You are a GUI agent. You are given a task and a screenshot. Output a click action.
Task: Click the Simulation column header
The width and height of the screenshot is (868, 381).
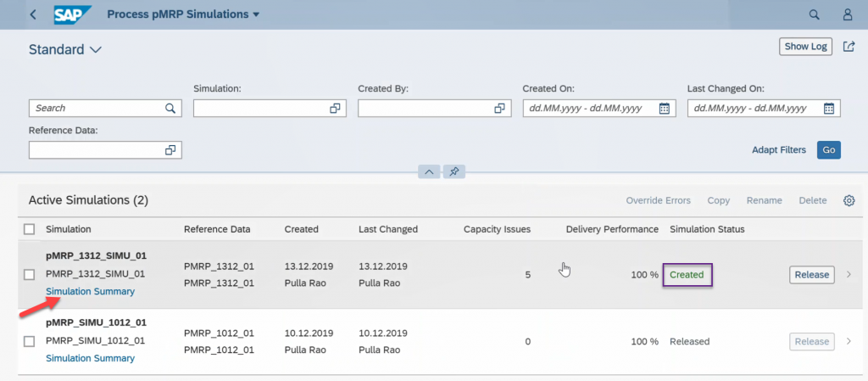click(69, 229)
